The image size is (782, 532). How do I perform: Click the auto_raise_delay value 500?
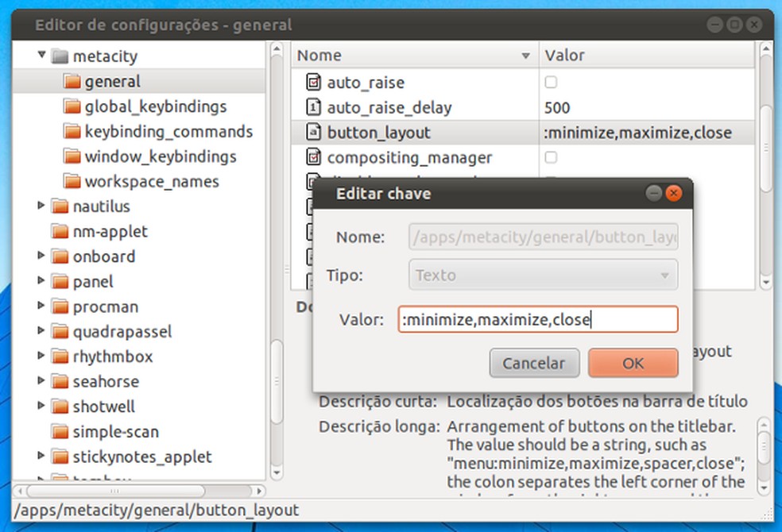click(x=557, y=108)
